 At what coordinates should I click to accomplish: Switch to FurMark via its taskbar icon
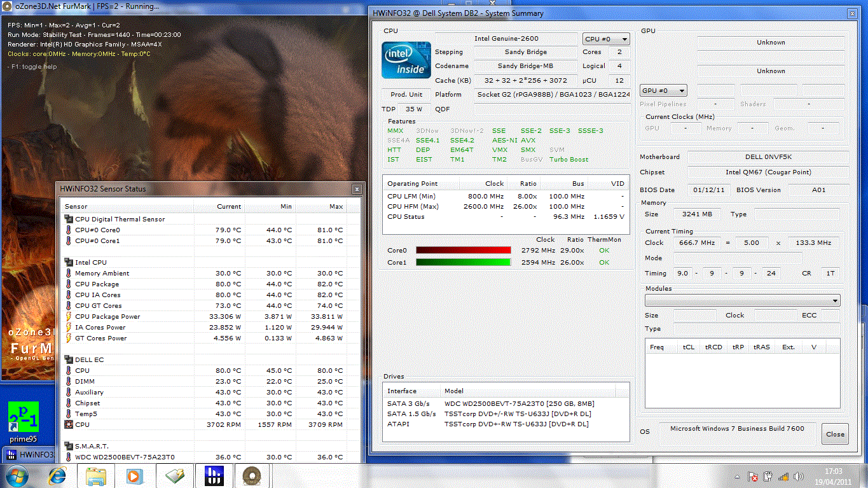252,475
